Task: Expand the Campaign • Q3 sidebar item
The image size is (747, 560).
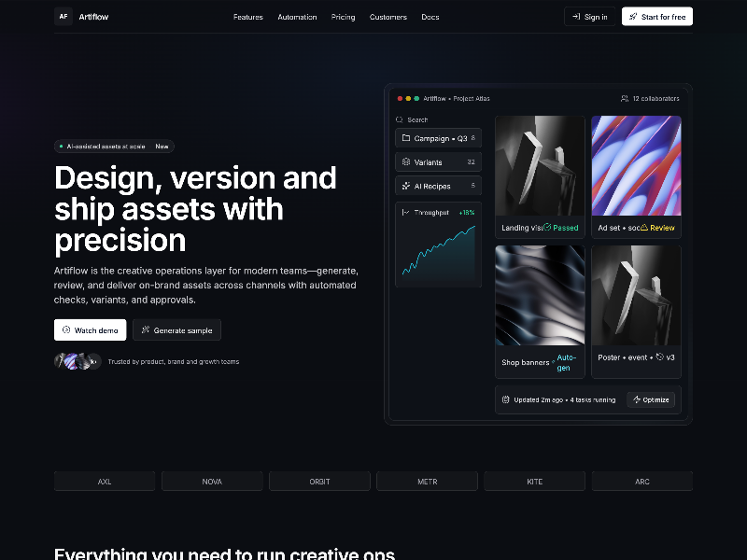Action: tap(438, 137)
